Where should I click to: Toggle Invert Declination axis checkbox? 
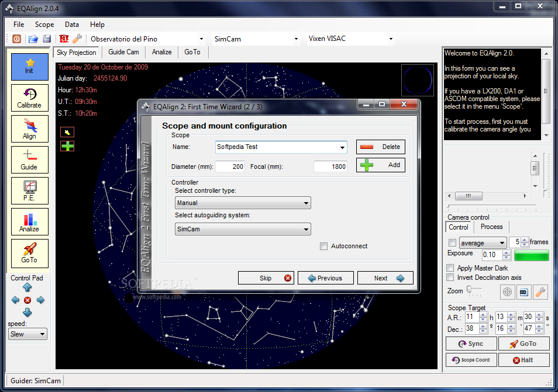click(x=450, y=277)
